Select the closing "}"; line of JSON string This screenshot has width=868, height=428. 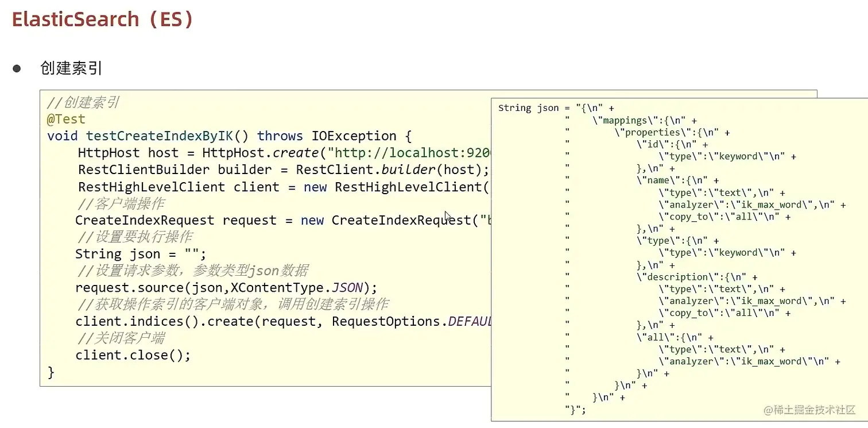click(575, 410)
